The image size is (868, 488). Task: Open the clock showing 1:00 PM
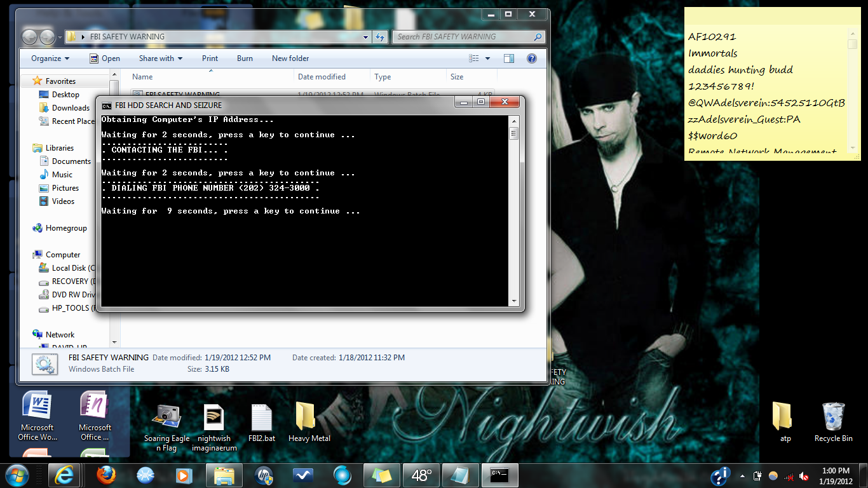[835, 475]
